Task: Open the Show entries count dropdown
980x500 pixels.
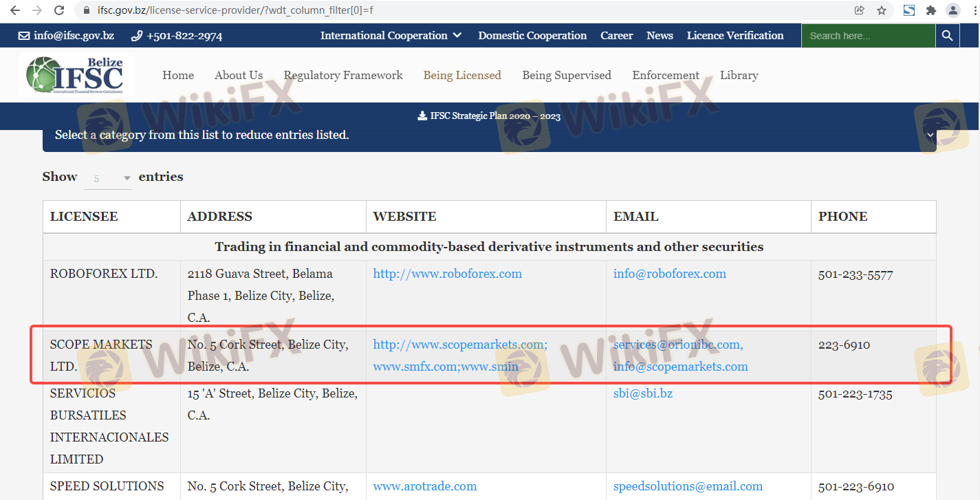Action: (x=107, y=178)
